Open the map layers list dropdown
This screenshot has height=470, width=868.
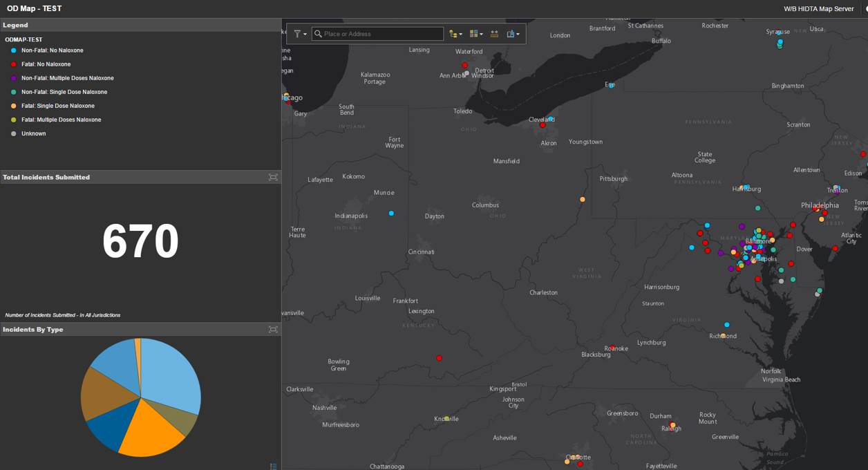(455, 34)
